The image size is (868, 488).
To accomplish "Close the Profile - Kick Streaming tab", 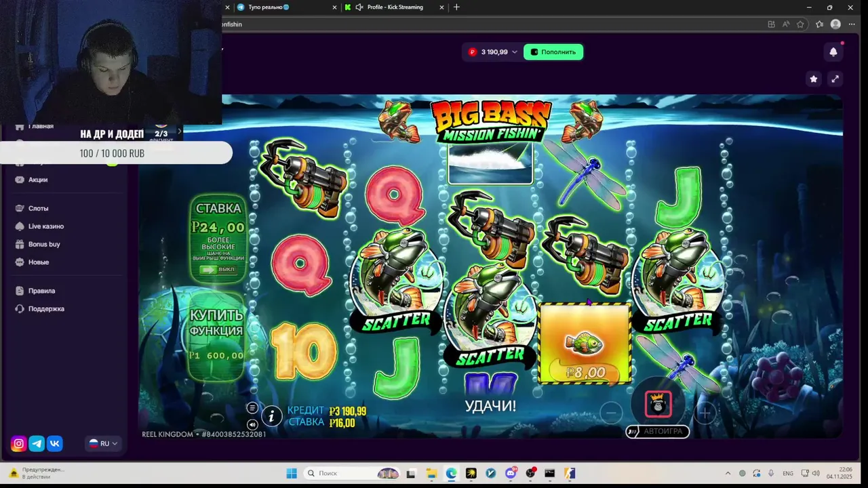I will (x=442, y=7).
